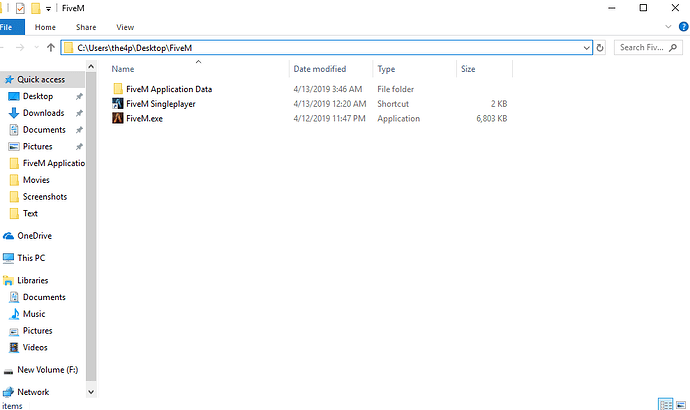
Task: Open the Videos library
Action: pyautogui.click(x=35, y=347)
